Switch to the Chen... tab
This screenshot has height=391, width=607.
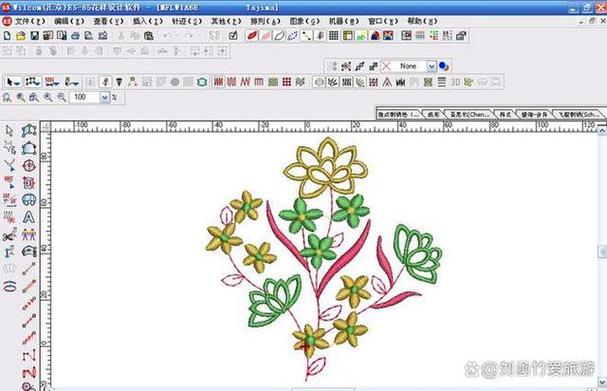pos(469,115)
